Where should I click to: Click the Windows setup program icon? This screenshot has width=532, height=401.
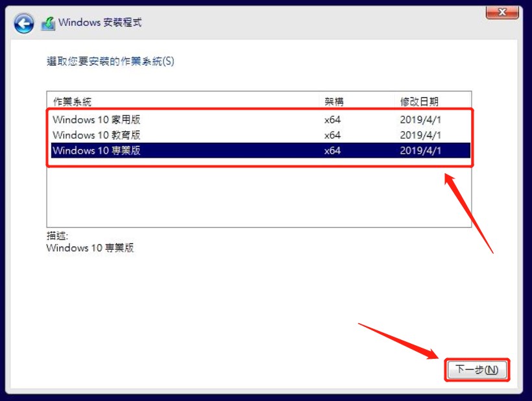(x=49, y=24)
